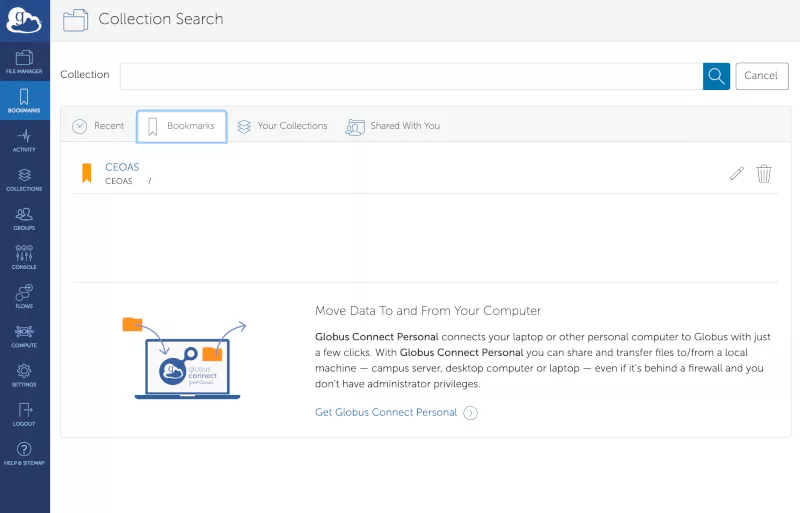Go to File Manager in sidebar
Screen dimensions: 800x513
pyautogui.click(x=24, y=62)
